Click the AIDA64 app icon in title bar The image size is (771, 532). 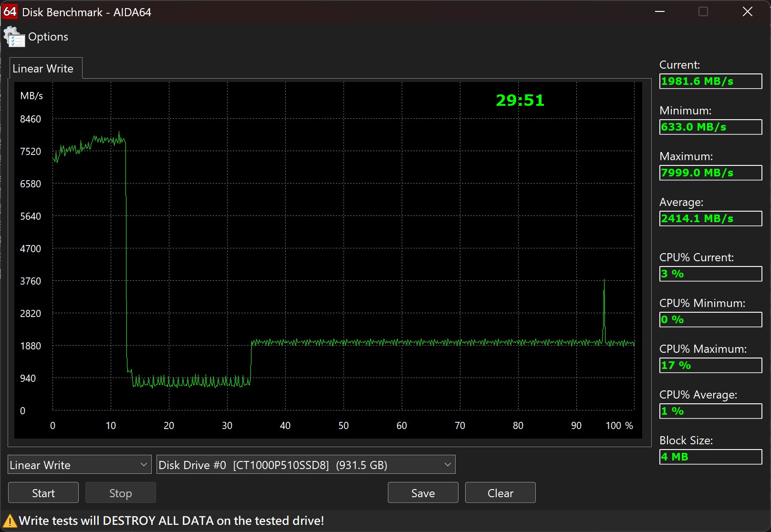10,11
